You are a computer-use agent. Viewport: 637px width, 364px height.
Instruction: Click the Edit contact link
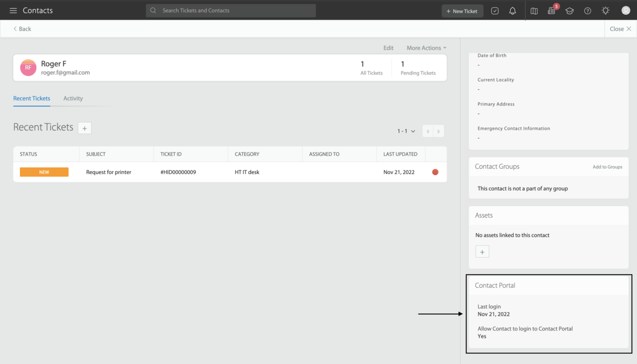[388, 48]
